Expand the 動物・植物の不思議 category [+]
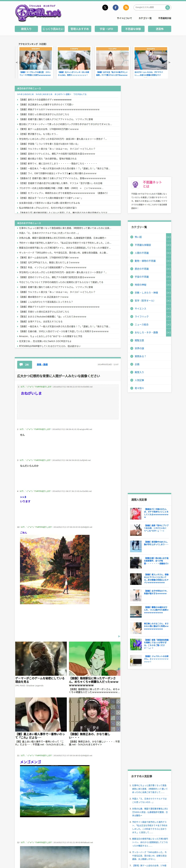The image size is (186, 868). point(168,261)
